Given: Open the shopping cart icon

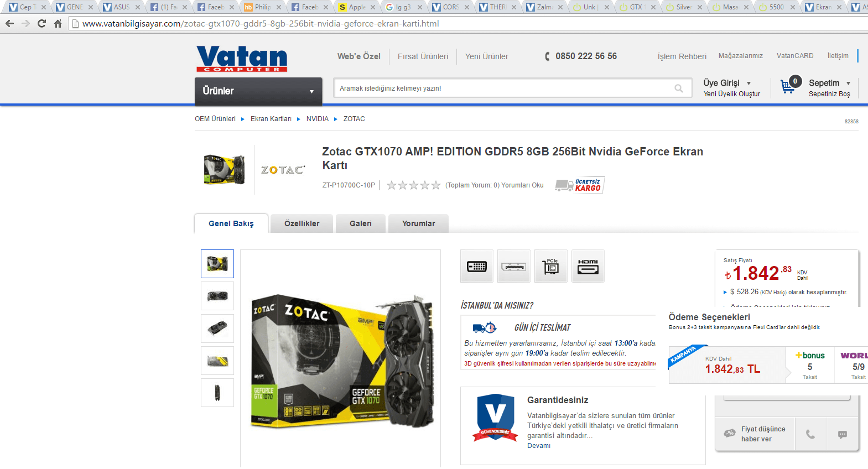Looking at the screenshot, I should click(787, 87).
